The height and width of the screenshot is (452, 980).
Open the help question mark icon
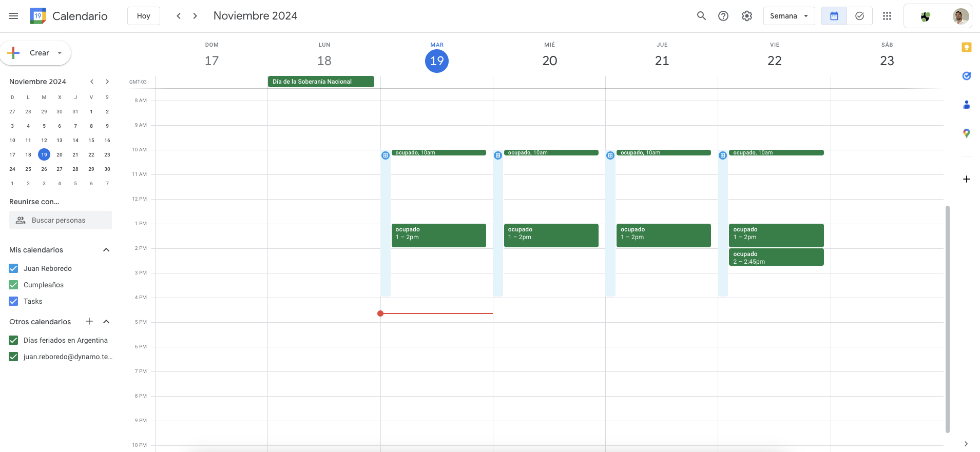723,16
